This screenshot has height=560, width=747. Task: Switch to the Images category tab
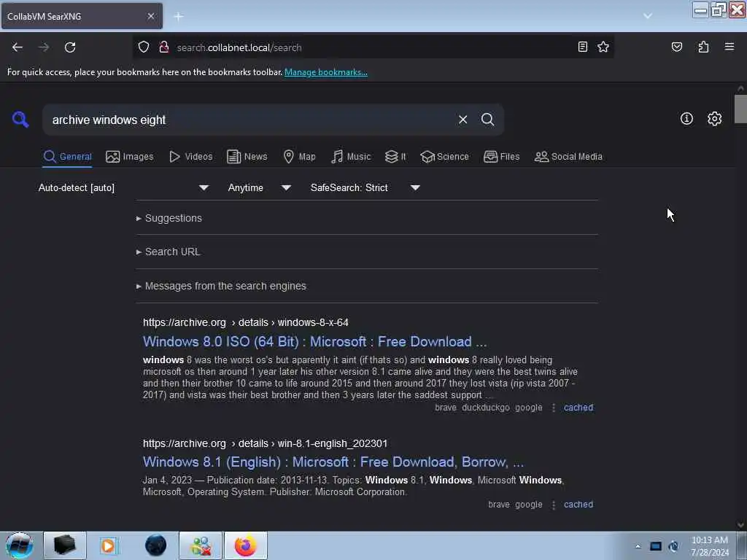pos(130,157)
